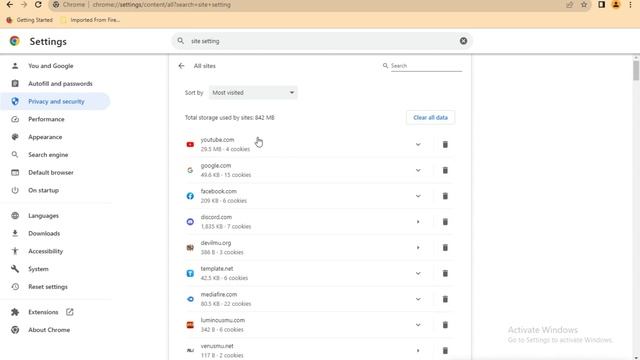This screenshot has width=640, height=360.
Task: Delete venusmu.net site data
Action: pos(445,351)
